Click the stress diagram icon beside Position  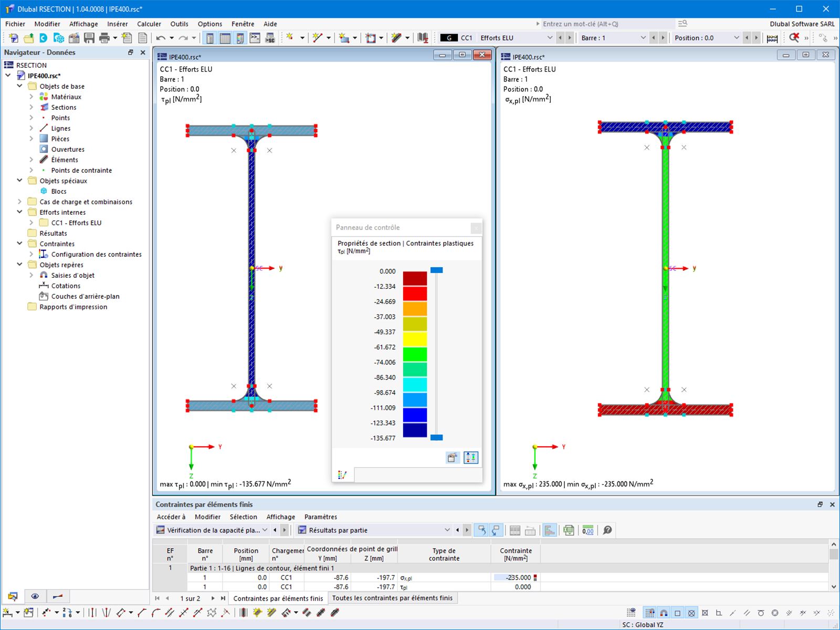[772, 38]
